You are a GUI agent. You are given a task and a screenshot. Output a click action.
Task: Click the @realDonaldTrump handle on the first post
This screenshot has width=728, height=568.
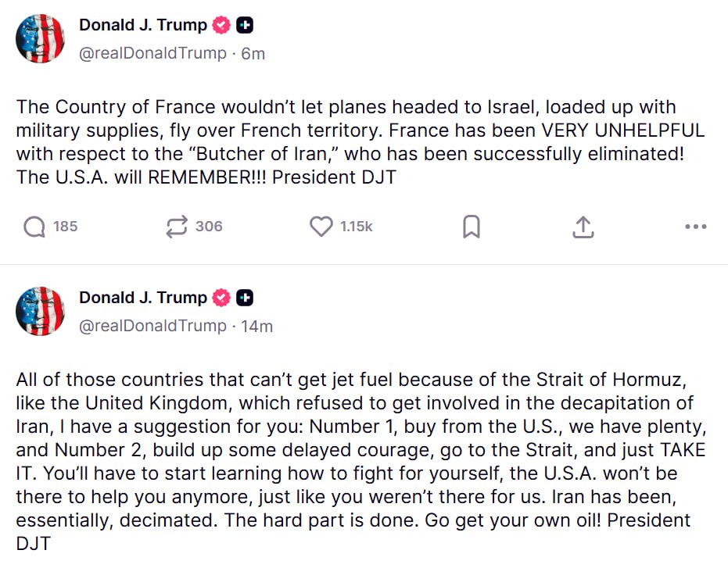[152, 53]
